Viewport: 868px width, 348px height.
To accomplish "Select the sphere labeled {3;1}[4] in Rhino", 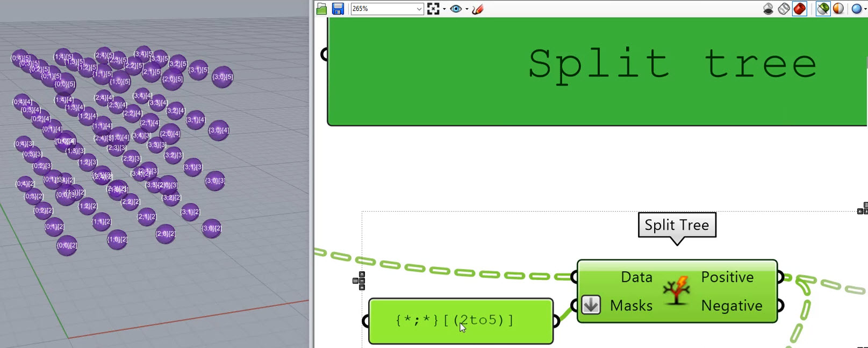I will 195,120.
